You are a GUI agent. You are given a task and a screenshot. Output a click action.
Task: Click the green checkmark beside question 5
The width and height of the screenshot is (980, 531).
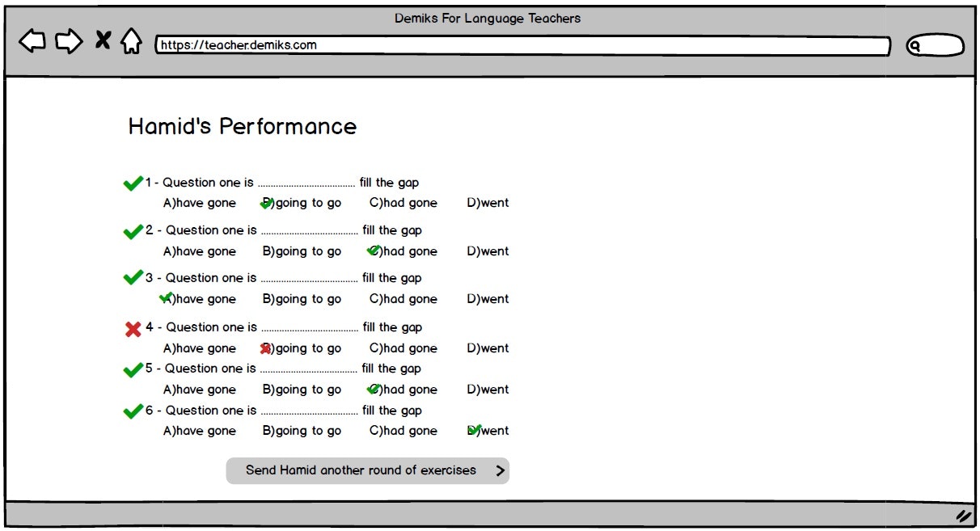coord(133,371)
